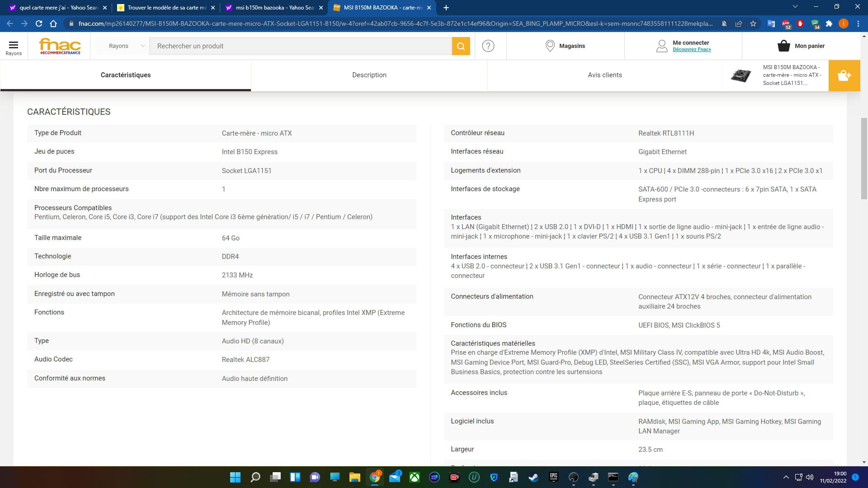Click the browser back arrow

point(10,23)
